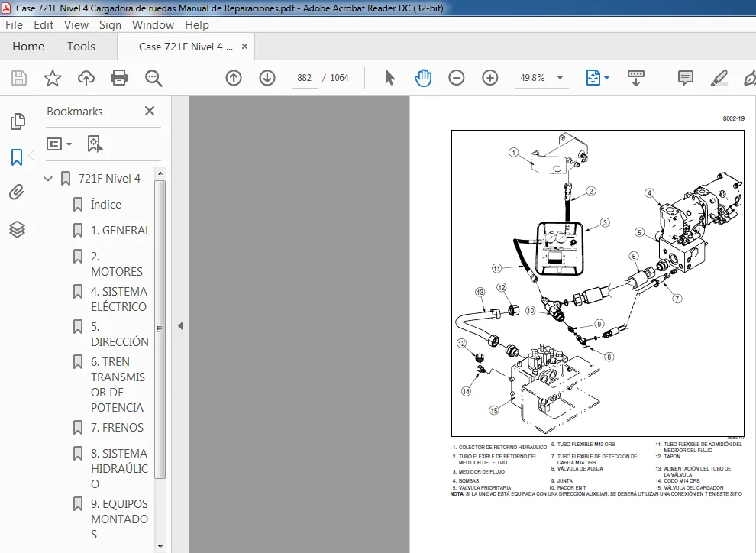Open fit page options icon
The width and height of the screenshot is (756, 553).
(x=593, y=78)
